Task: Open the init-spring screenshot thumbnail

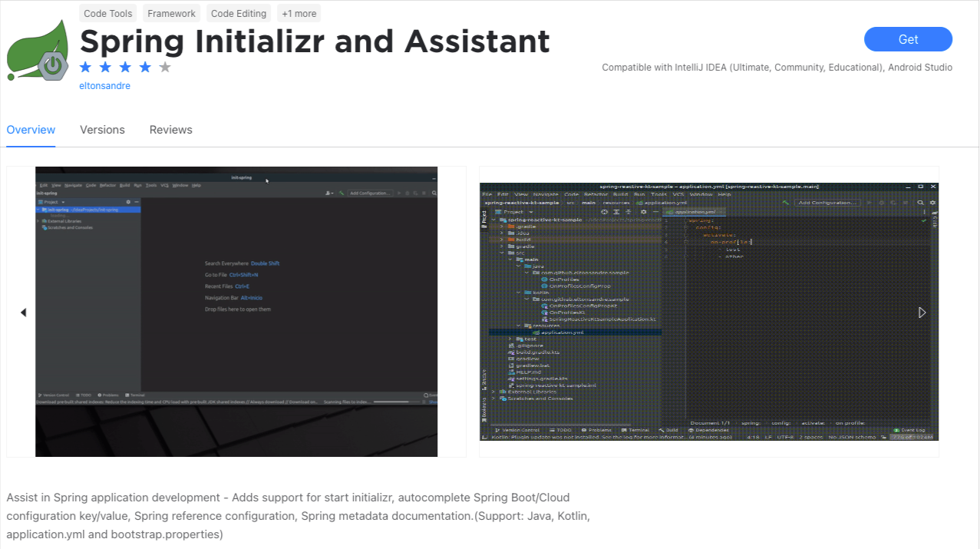Action: [236, 312]
